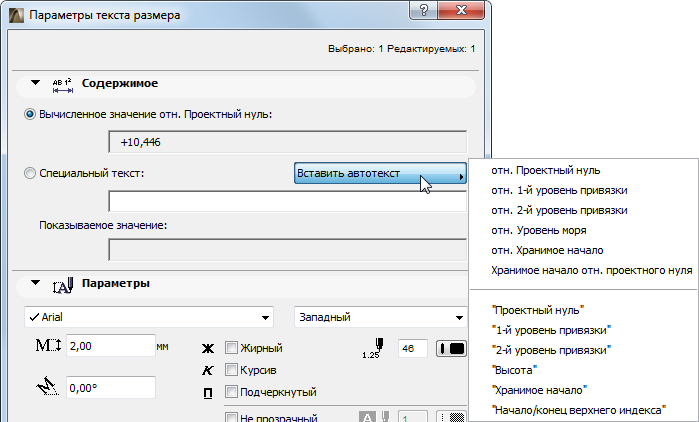
Task: Click the pen number field 46
Action: [413, 348]
